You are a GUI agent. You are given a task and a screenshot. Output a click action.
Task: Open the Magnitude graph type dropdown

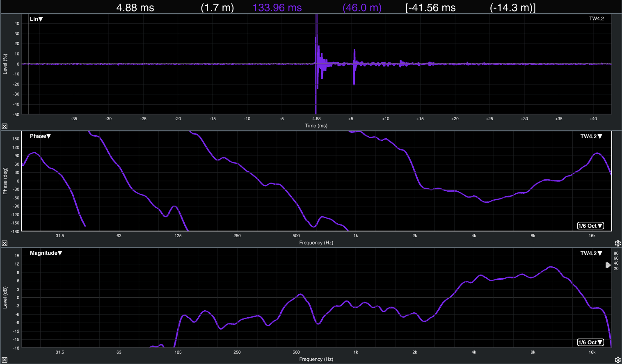(x=46, y=253)
